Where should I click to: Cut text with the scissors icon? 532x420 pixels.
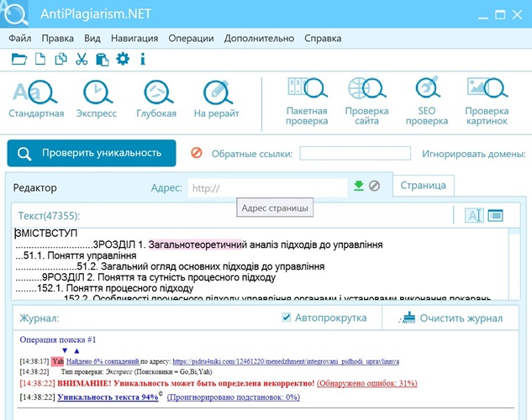pyautogui.click(x=82, y=59)
